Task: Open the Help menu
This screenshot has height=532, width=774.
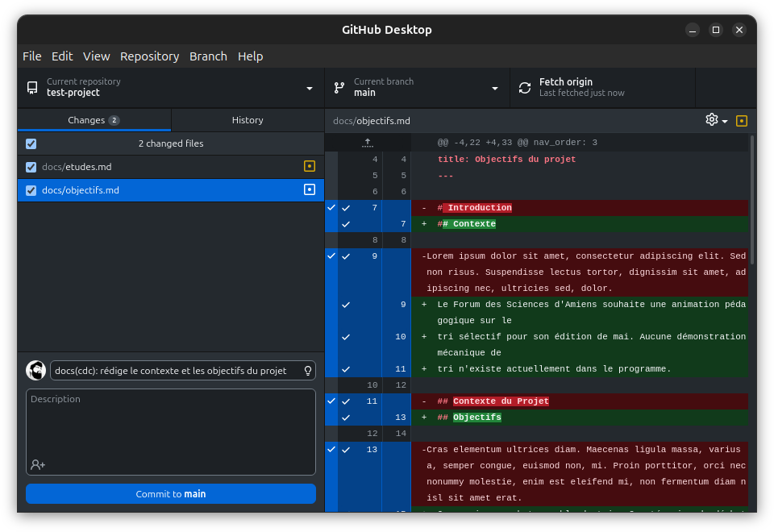Action: [x=250, y=56]
